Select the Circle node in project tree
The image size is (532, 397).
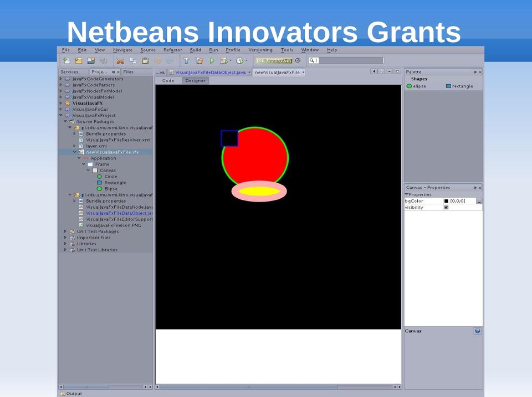[111, 177]
